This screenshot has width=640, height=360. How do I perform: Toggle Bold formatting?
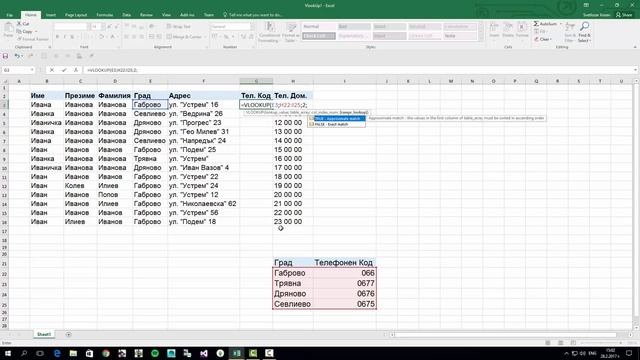pyautogui.click(x=57, y=37)
